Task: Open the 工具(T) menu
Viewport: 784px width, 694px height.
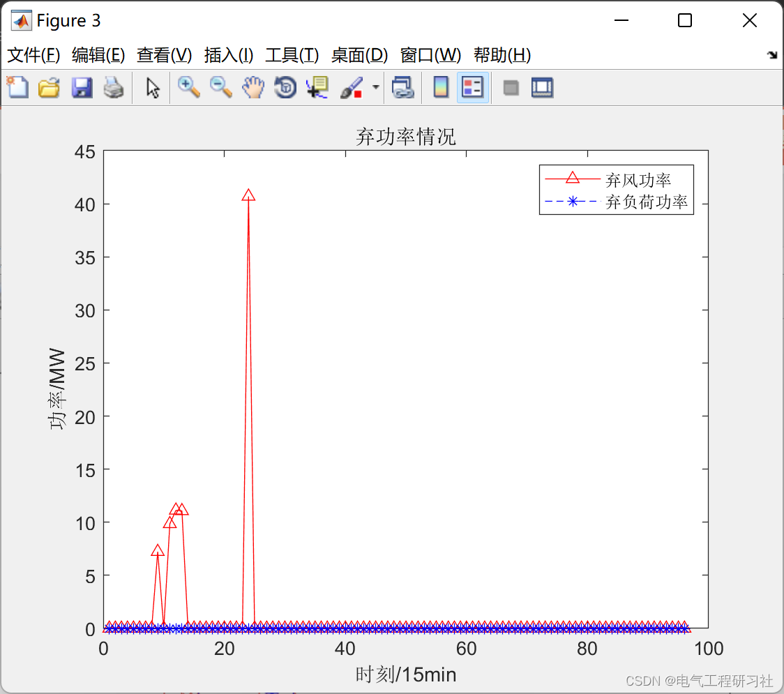Action: click(292, 55)
